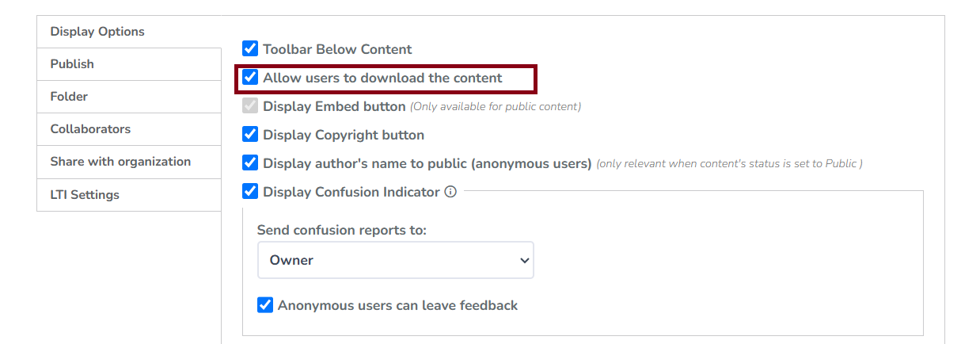This screenshot has width=980, height=344.
Task: Open the Folder tab
Action: (x=69, y=97)
